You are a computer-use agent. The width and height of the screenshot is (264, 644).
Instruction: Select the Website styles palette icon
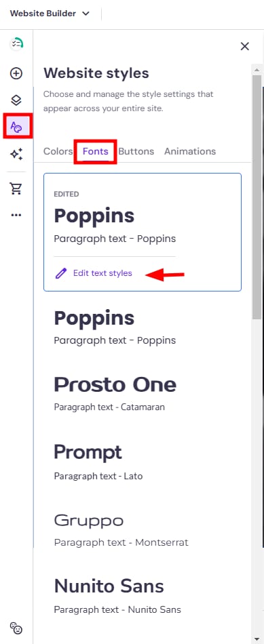pos(16,127)
